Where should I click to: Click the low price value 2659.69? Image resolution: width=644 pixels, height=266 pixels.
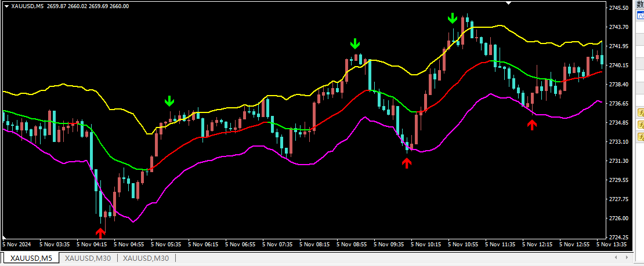pyautogui.click(x=99, y=6)
